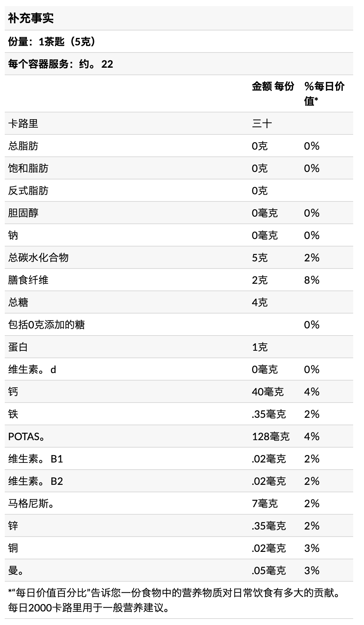Click the 金额 每份 column header
The height and width of the screenshot is (625, 364).
coord(273,86)
